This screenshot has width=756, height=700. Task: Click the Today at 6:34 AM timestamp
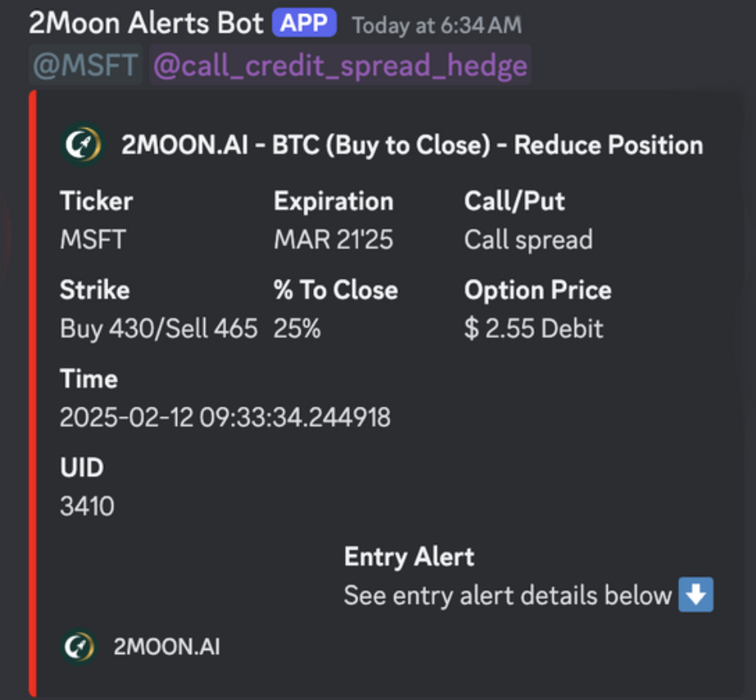click(x=436, y=25)
